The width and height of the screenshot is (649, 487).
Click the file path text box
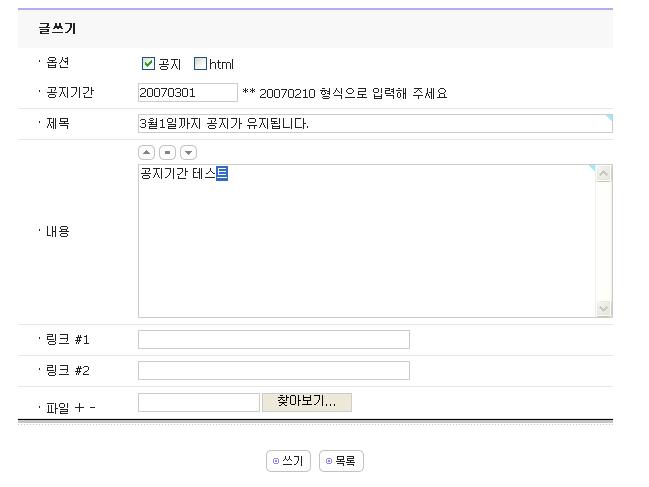[x=198, y=402]
